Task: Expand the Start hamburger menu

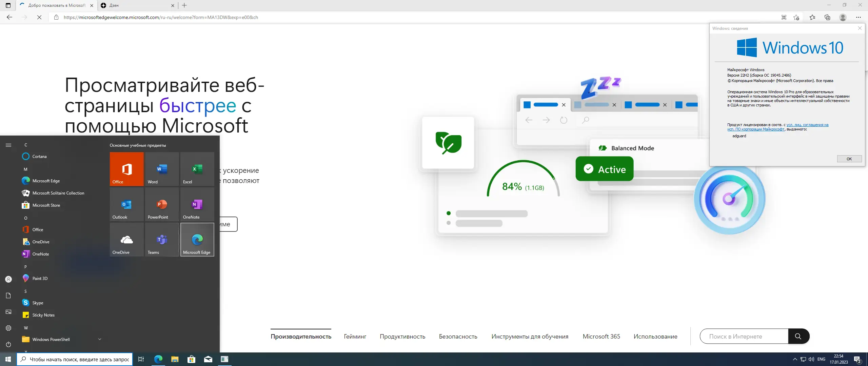Action: (x=8, y=145)
